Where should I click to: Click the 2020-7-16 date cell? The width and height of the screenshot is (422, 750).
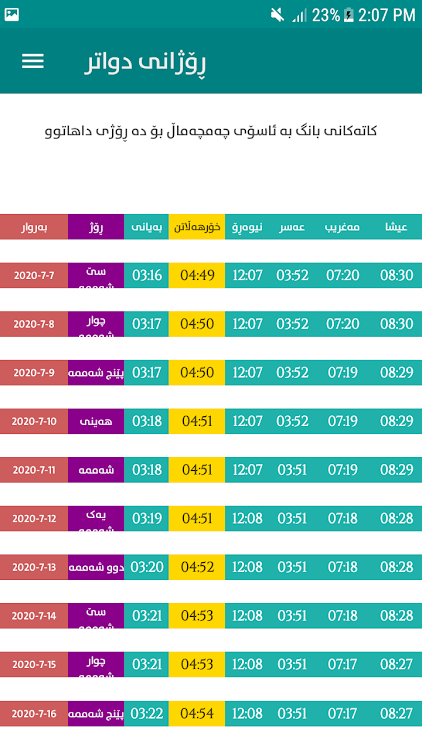(x=34, y=714)
